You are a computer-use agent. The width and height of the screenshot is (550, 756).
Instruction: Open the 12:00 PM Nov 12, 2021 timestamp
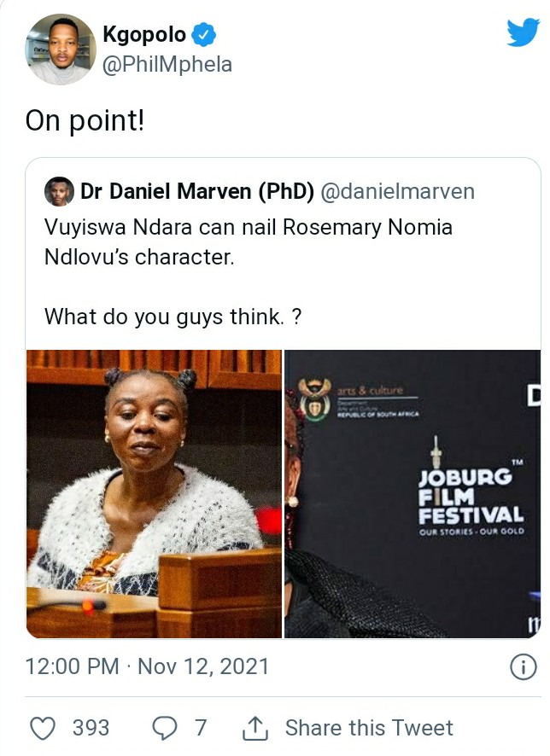[x=147, y=666]
